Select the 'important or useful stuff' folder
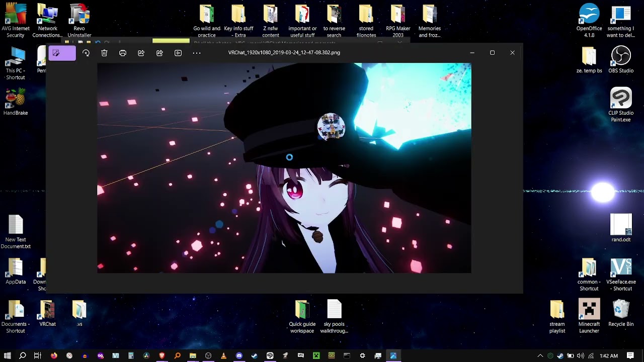 (x=302, y=21)
